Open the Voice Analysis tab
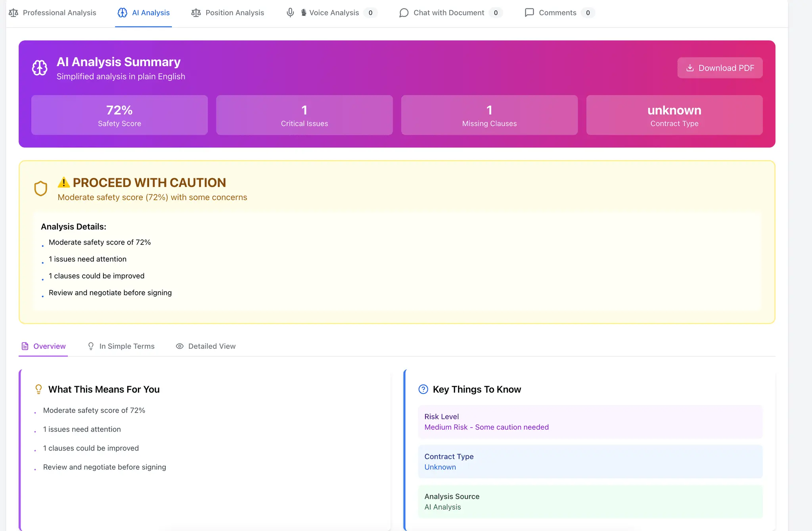Screen dimensions: 812x531 coord(331,13)
